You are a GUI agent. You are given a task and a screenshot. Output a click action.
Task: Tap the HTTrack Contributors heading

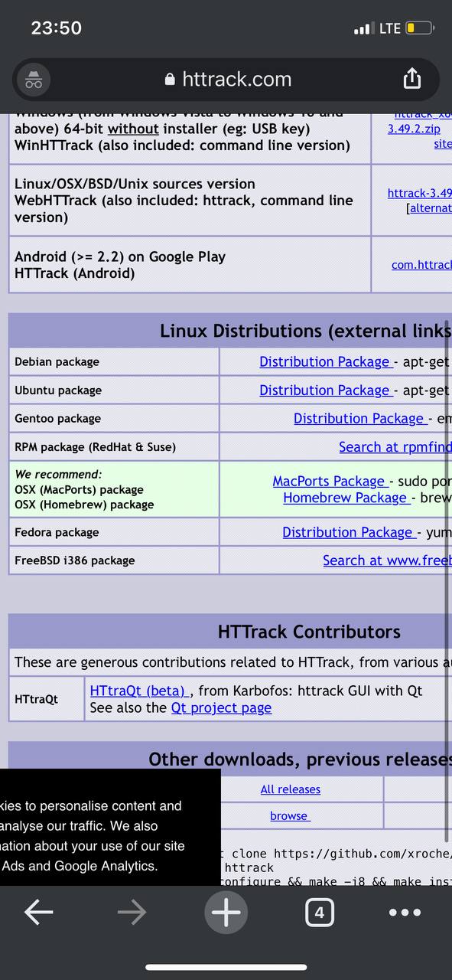pos(309,632)
